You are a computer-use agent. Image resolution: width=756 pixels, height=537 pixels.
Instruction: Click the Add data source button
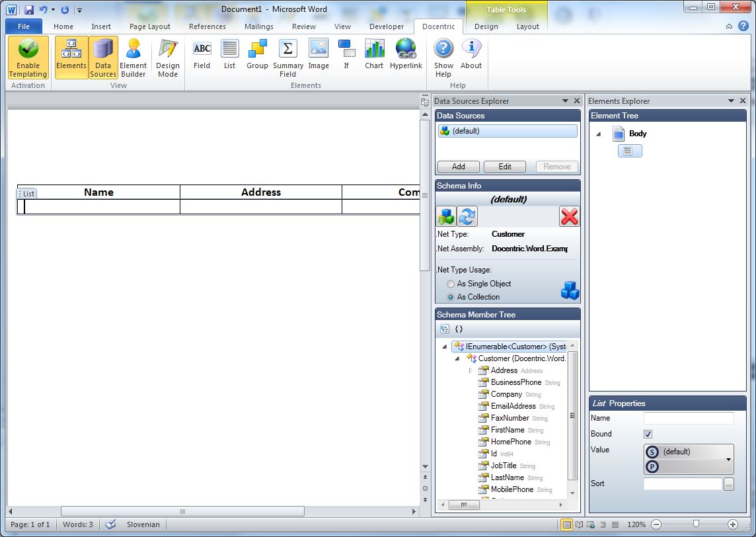point(459,167)
